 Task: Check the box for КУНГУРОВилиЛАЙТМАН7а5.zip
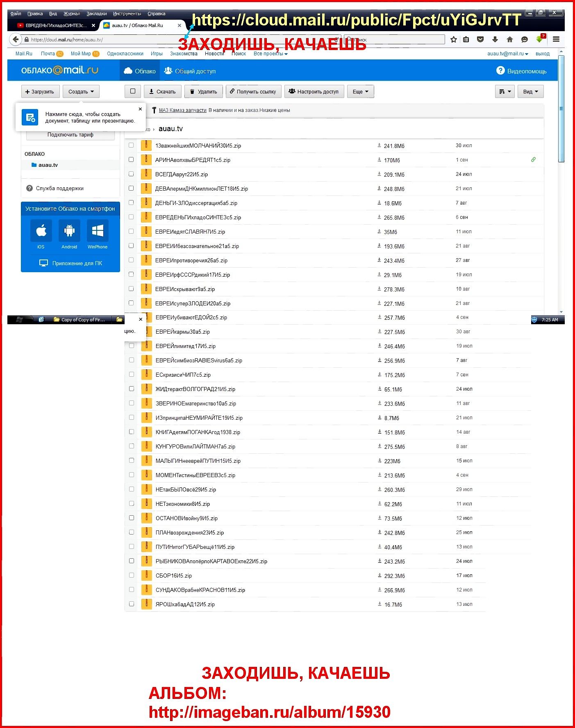pyautogui.click(x=132, y=446)
